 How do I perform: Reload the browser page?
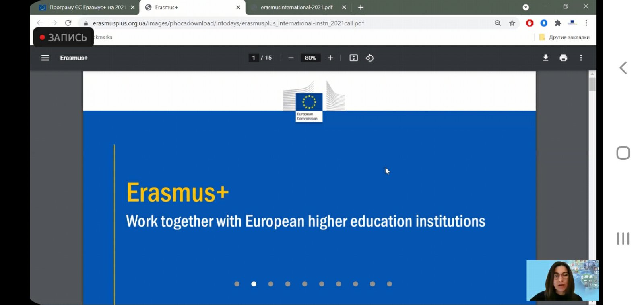point(68,23)
